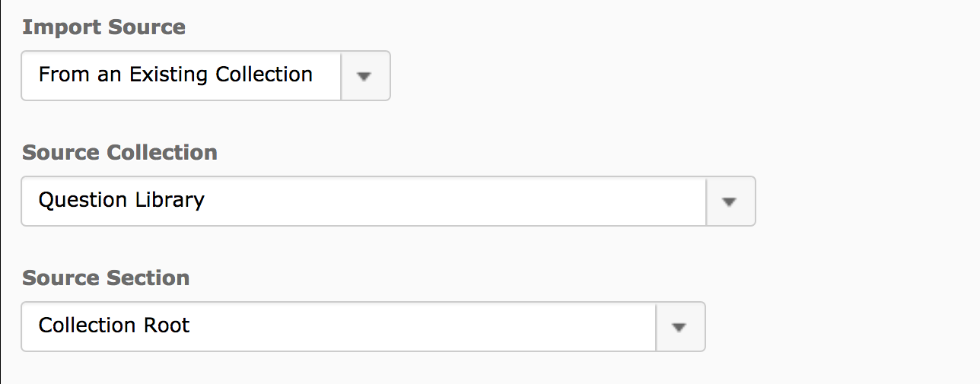
Task: Open the Import Source combo box
Action: (205, 75)
